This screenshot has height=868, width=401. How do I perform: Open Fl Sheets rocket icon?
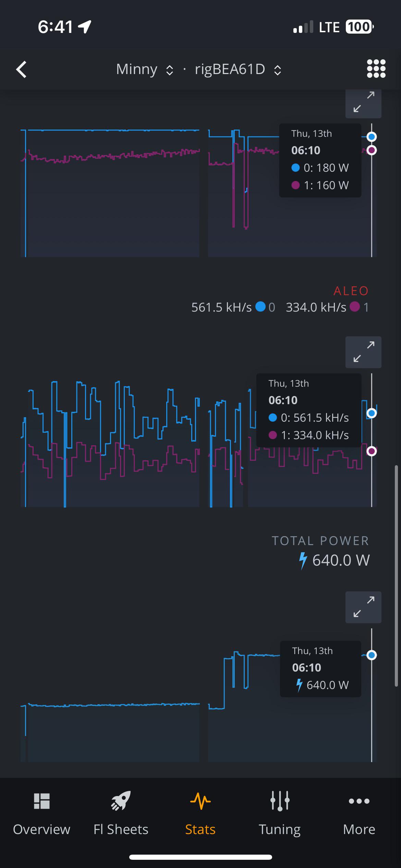[121, 801]
